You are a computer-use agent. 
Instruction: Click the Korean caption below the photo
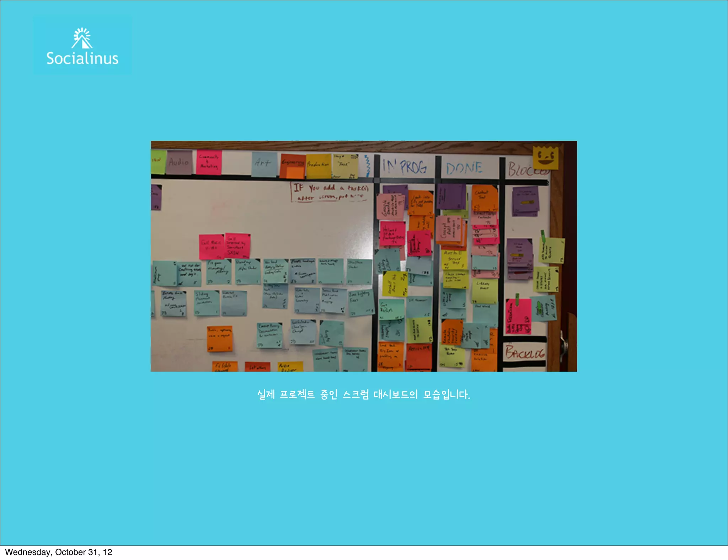click(x=363, y=394)
